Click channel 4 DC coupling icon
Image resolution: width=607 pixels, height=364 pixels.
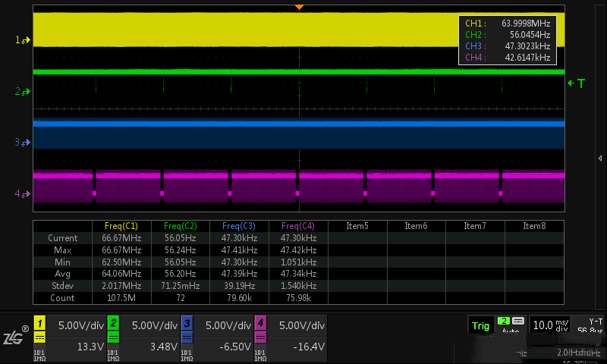click(260, 337)
